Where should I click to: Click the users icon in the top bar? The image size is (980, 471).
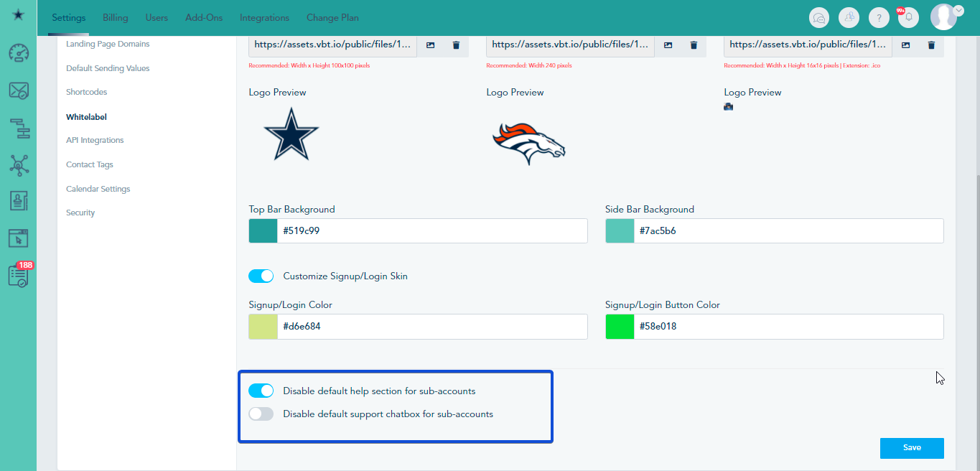849,17
